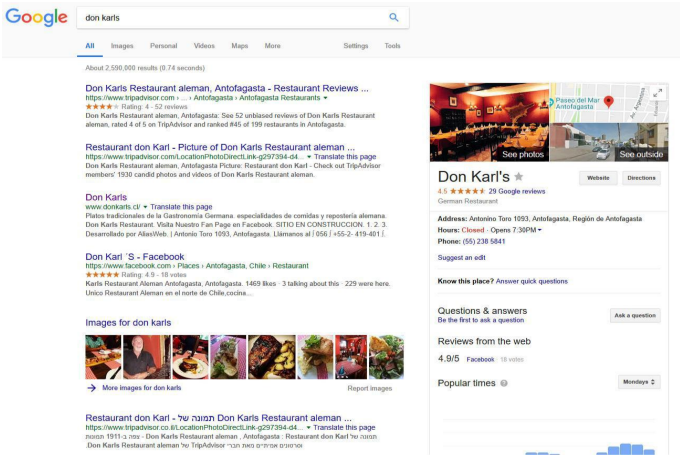Open the Hebrew TripAdvisor Restaurant don Karl result
This screenshot has width=680, height=464.
218,418
